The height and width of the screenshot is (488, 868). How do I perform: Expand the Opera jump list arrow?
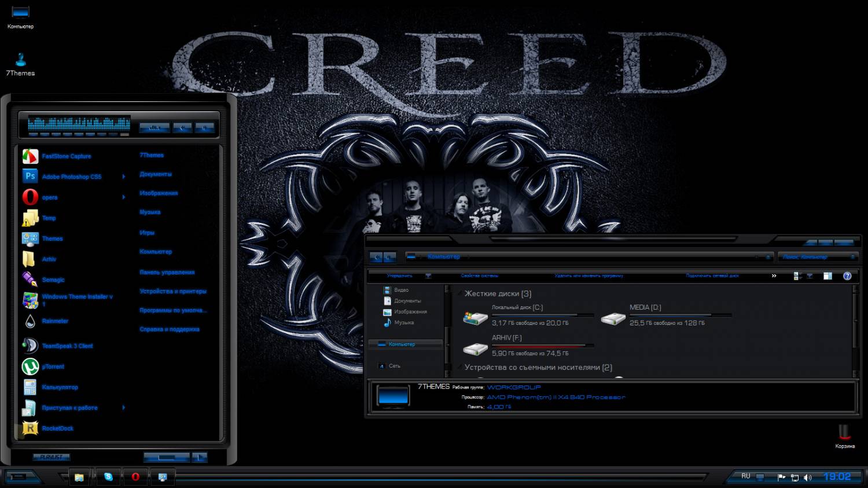tap(123, 197)
